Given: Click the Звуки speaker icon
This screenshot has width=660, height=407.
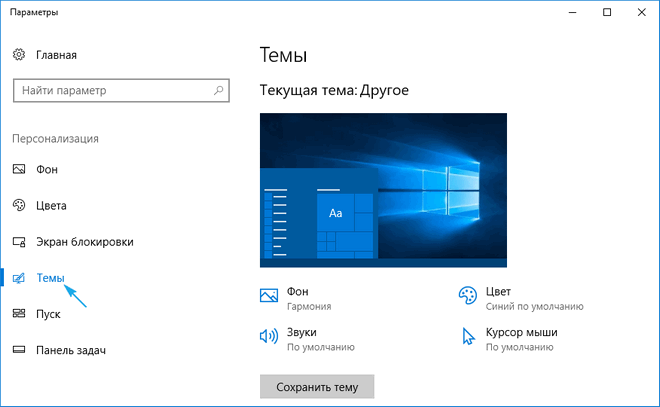Looking at the screenshot, I should [268, 337].
